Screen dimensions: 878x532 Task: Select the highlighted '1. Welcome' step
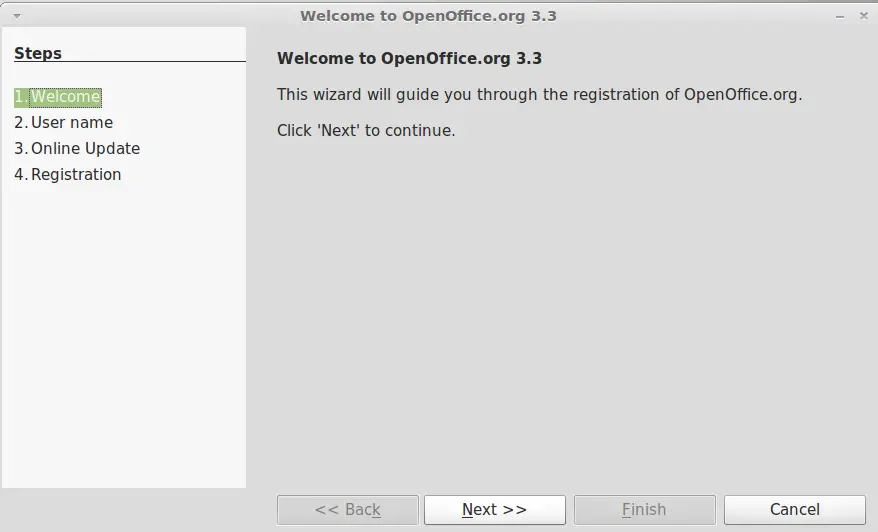coord(58,97)
